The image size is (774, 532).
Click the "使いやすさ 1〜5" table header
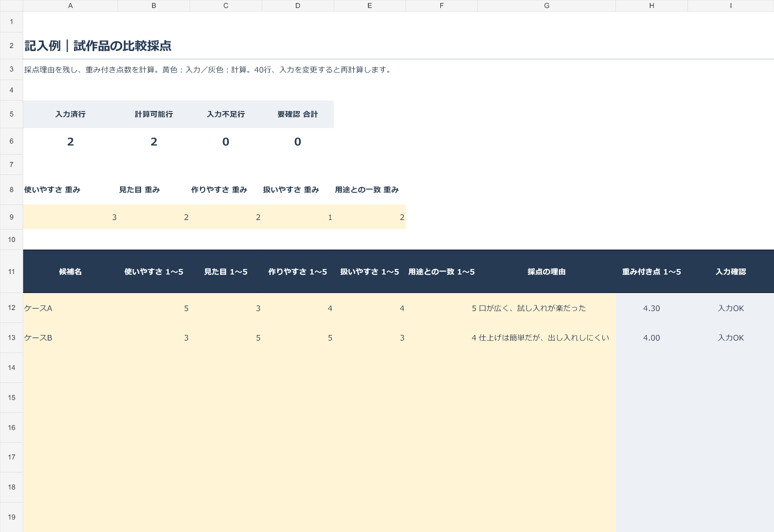point(154,271)
